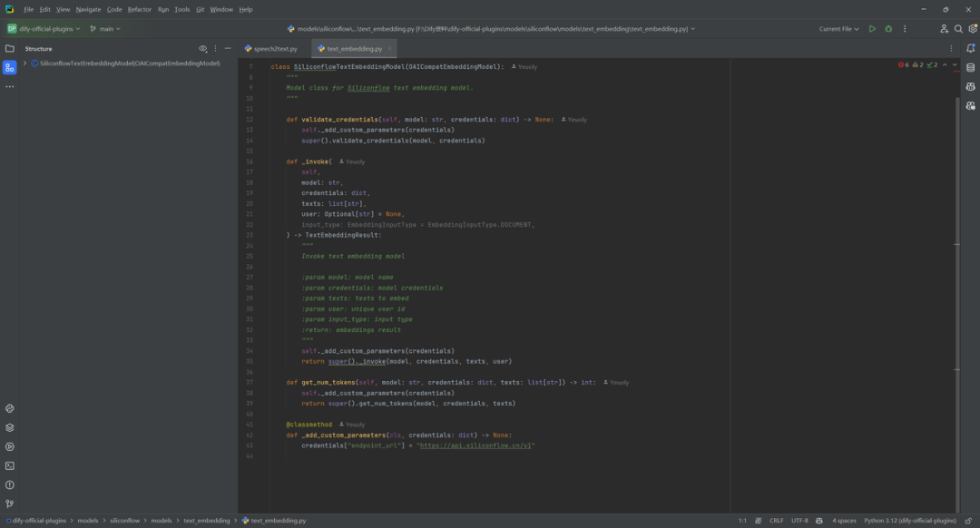
Task: Click the Code With Me user icon
Action: (944, 29)
